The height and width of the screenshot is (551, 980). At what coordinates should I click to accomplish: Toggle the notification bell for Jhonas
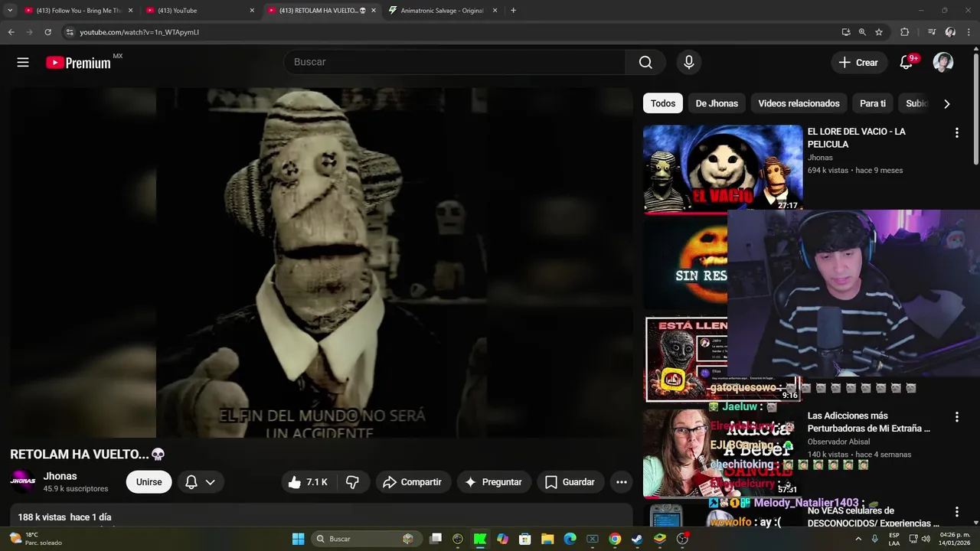[191, 482]
